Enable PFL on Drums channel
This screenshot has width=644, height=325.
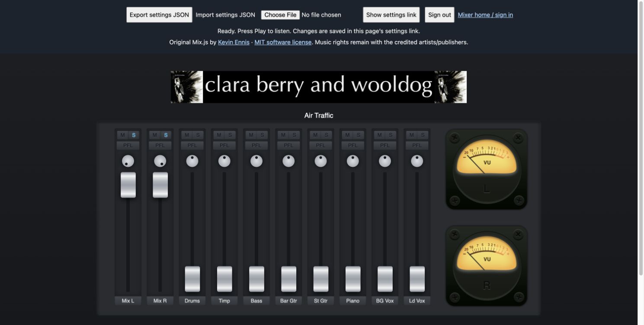tap(192, 145)
